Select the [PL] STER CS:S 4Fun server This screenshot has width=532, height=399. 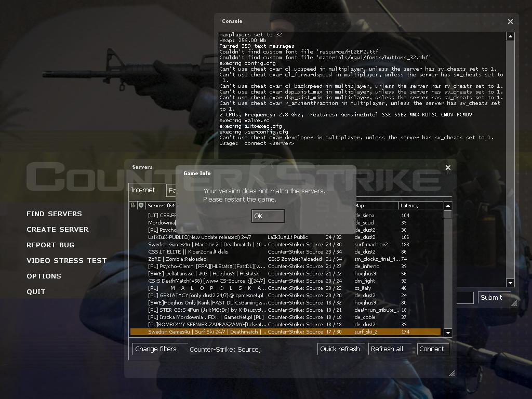coord(285,310)
